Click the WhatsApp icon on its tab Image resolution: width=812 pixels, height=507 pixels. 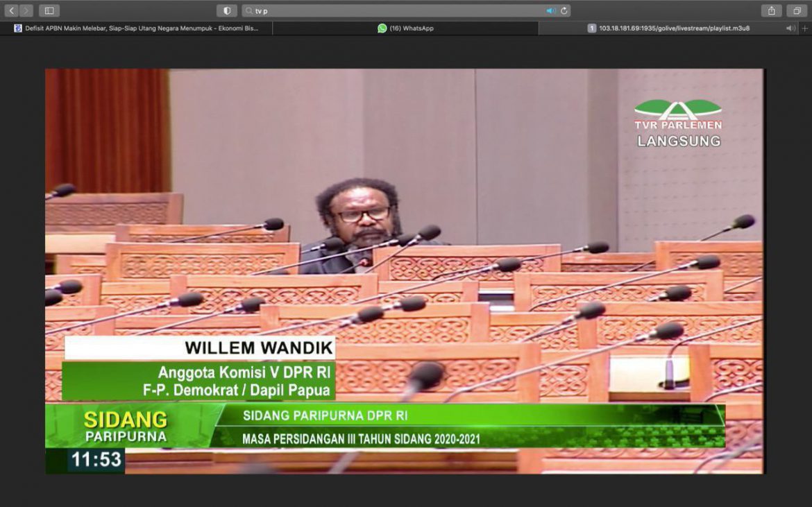[x=382, y=28]
